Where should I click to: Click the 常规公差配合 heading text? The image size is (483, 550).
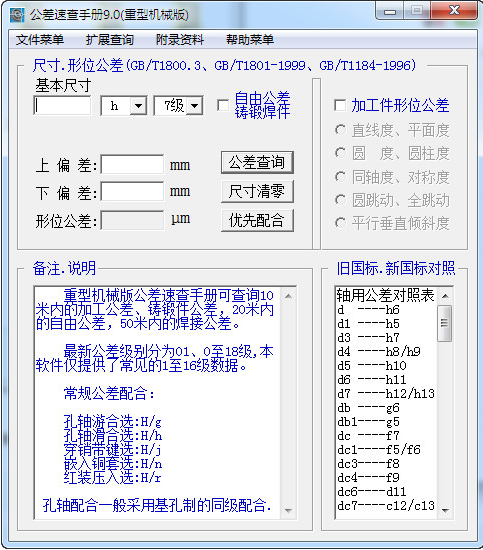(x=109, y=394)
